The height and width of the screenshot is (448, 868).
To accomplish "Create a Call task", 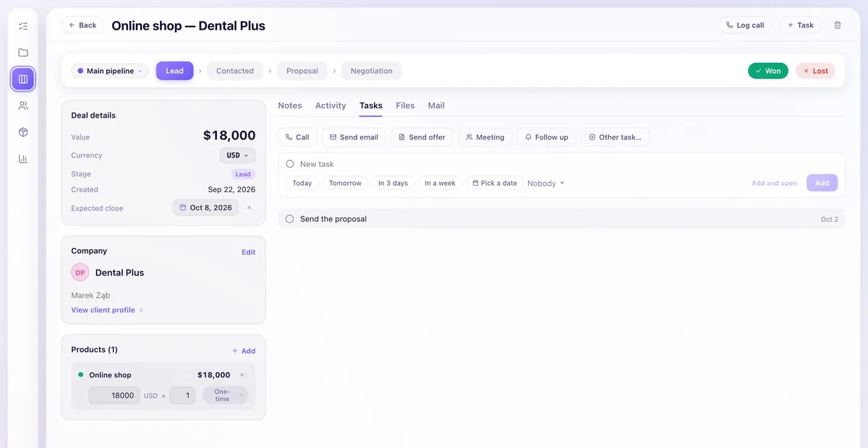I will [297, 137].
